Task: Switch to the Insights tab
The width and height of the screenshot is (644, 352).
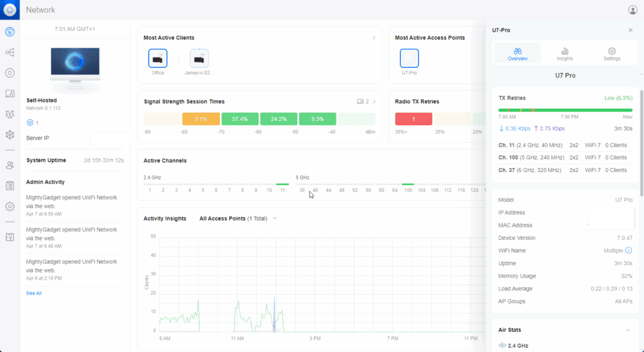Action: 565,54
